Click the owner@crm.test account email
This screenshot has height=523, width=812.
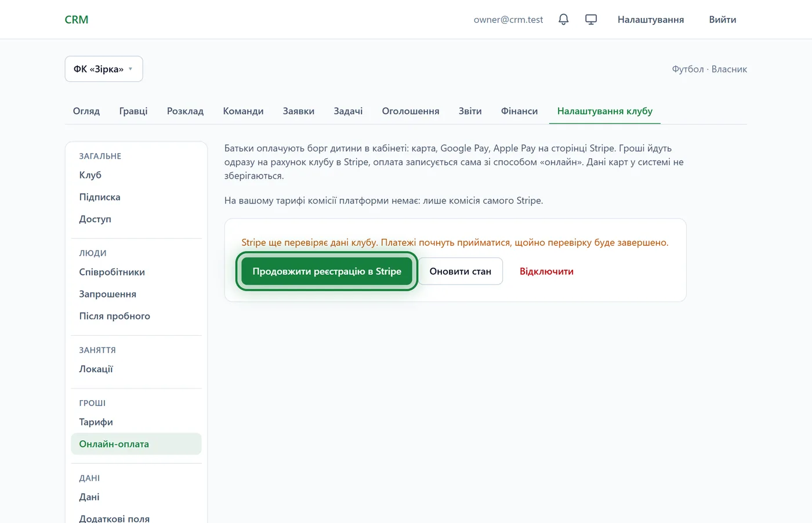point(508,19)
